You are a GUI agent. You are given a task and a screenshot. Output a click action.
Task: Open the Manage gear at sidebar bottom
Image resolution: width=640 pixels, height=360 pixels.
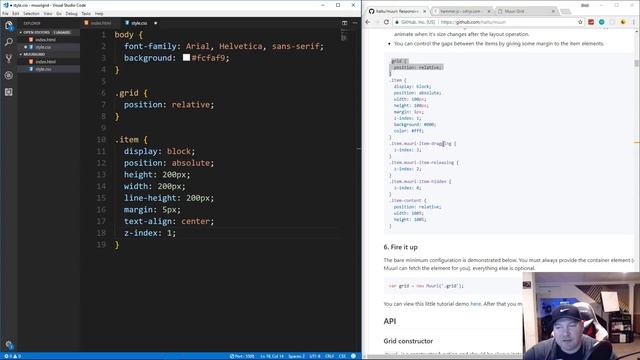coord(9,345)
